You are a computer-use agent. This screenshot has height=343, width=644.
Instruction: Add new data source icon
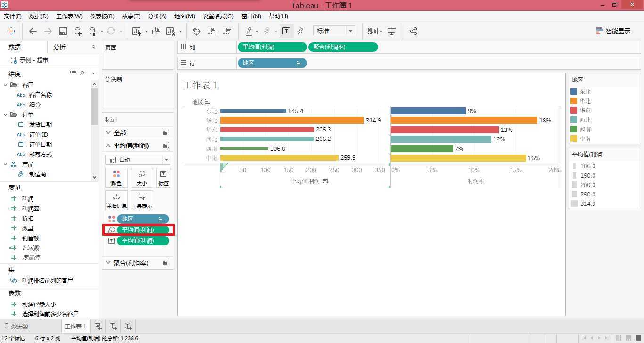78,31
